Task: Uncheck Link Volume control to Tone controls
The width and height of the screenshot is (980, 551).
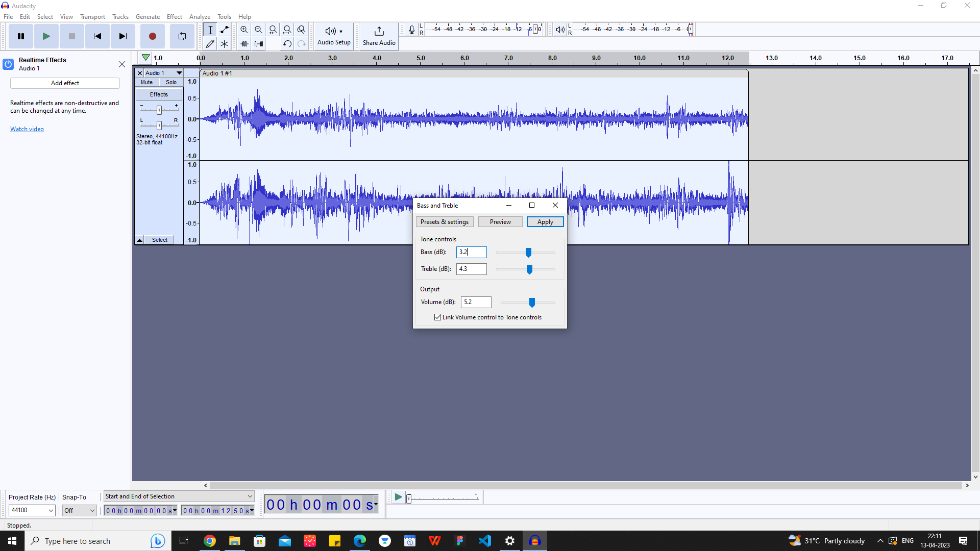Action: click(437, 317)
